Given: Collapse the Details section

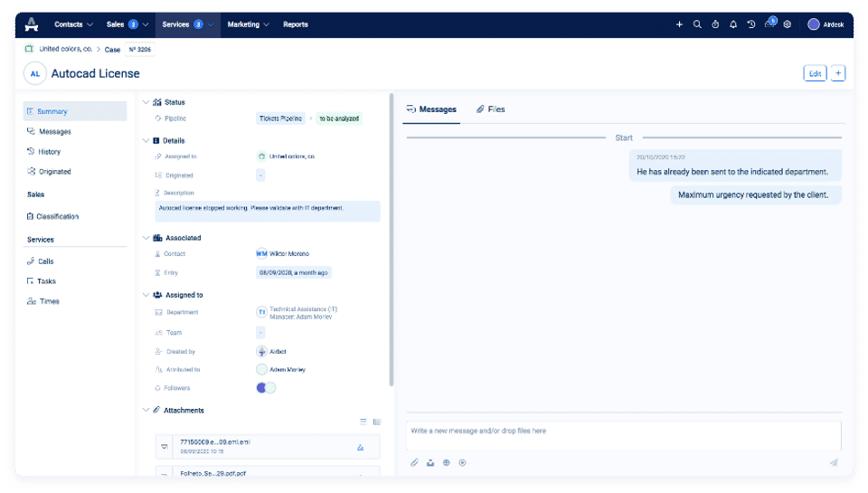Looking at the screenshot, I should pos(146,141).
